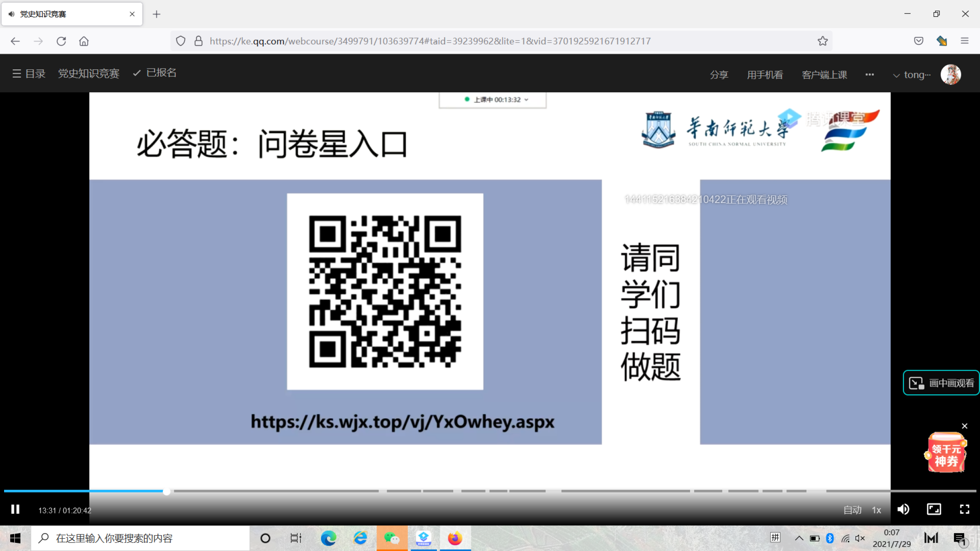Open the network connection tray icon
Viewport: 980px width, 551px height.
tap(845, 538)
